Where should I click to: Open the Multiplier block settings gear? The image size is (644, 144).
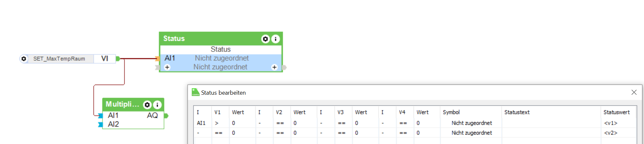click(x=147, y=105)
